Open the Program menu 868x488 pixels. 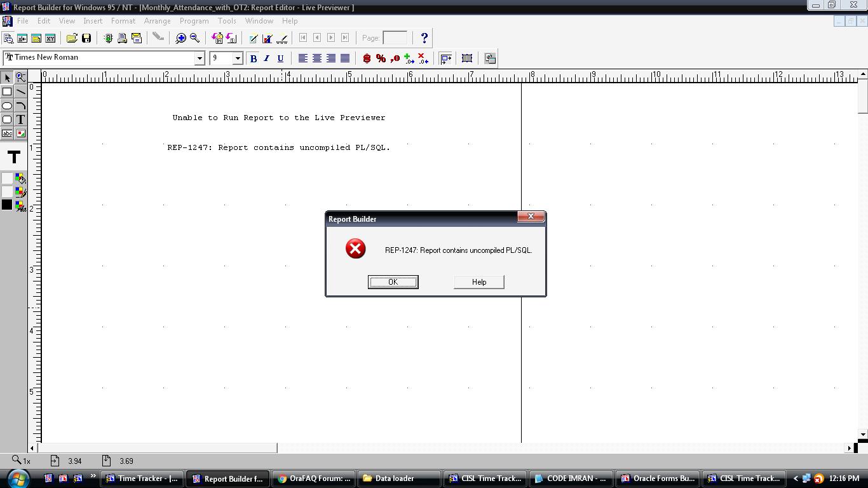(194, 21)
